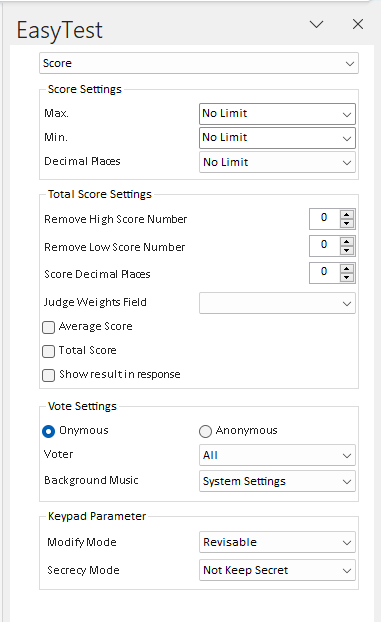
Task: Close the EasyTest pane
Action: [x=358, y=24]
